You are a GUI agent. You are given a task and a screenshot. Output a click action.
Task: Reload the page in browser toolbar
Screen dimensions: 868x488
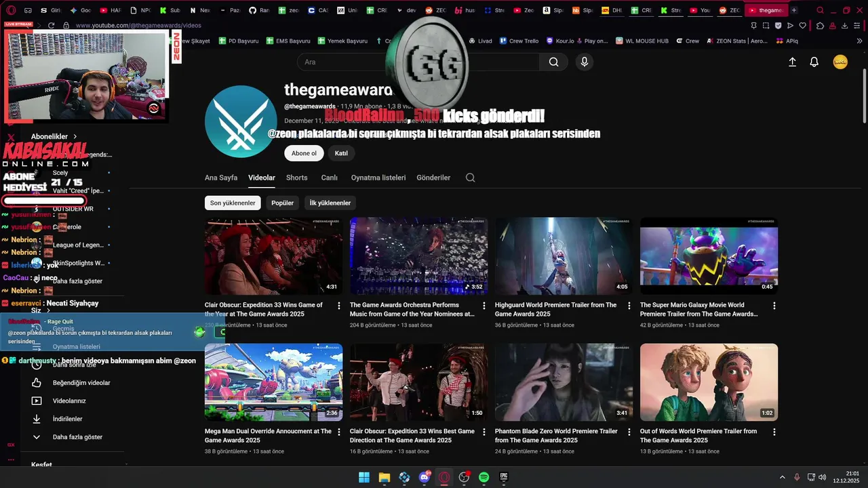(x=52, y=25)
